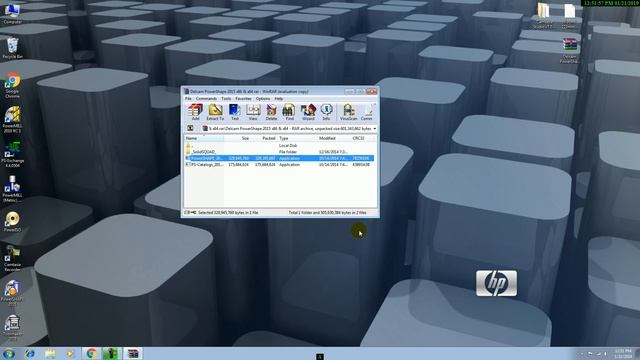The height and width of the screenshot is (360, 640).
Task: Click the PowerISO desktop shortcut
Action: click(x=12, y=222)
